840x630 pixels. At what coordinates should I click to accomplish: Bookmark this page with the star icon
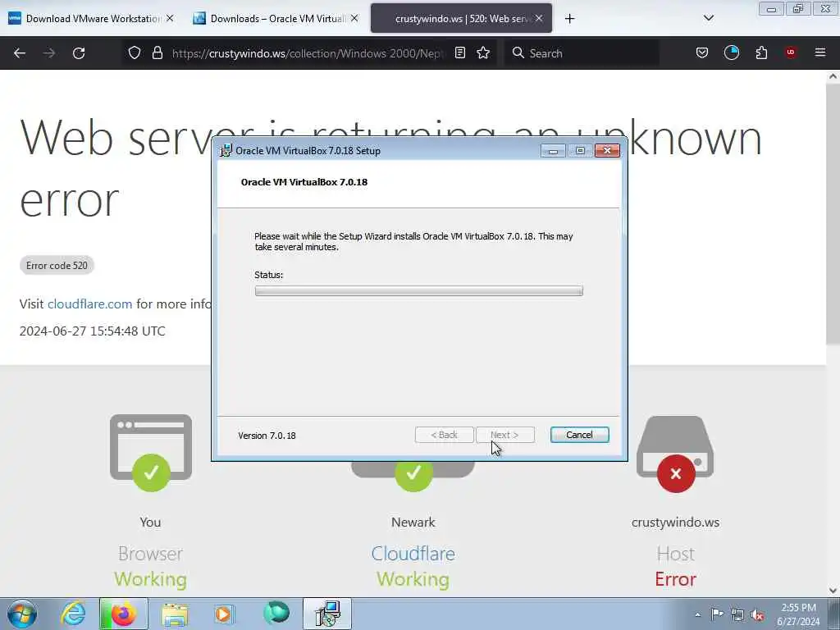(x=483, y=53)
